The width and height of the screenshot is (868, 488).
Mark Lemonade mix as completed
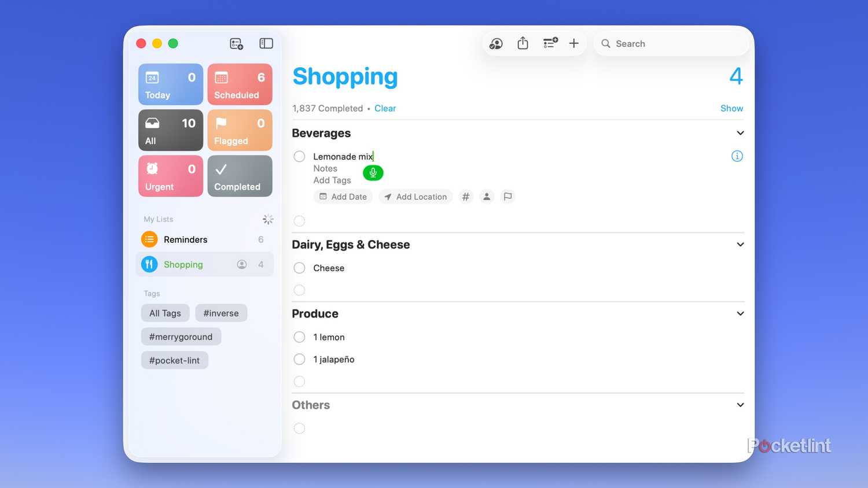point(299,157)
